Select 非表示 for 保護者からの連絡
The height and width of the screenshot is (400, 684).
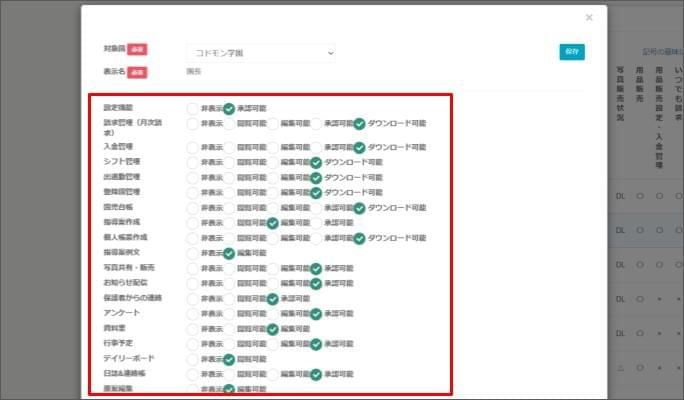[193, 299]
